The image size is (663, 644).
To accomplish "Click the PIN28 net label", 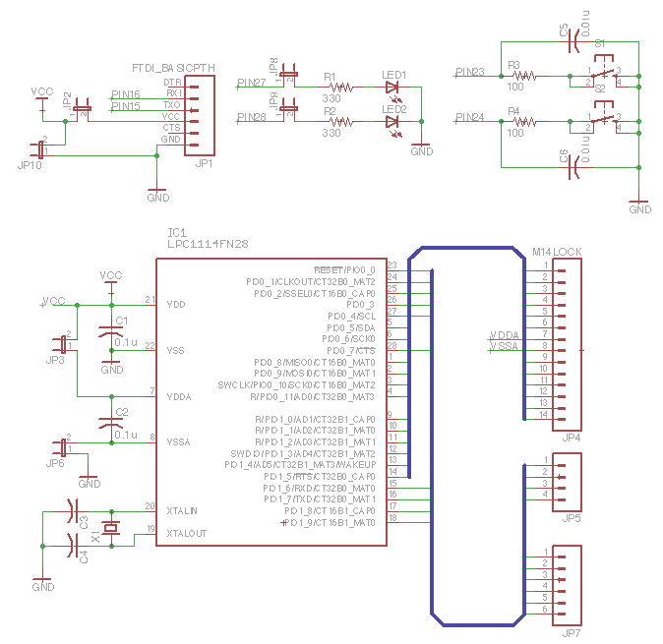I will click(251, 117).
